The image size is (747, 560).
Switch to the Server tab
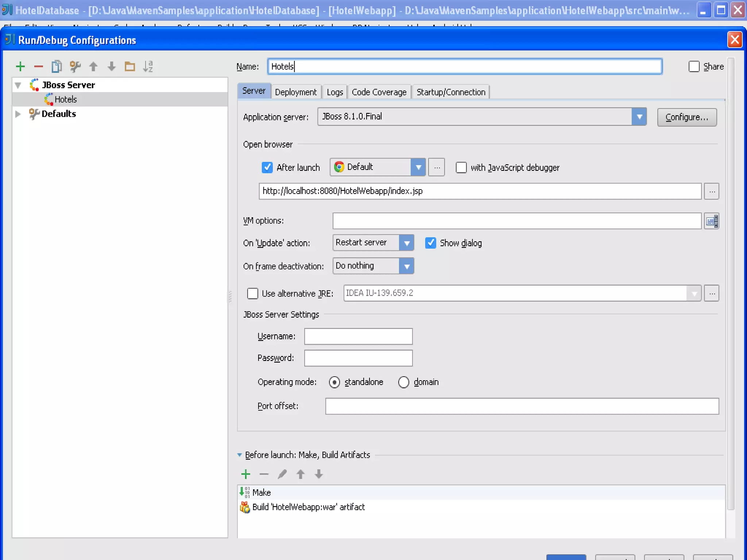point(254,91)
